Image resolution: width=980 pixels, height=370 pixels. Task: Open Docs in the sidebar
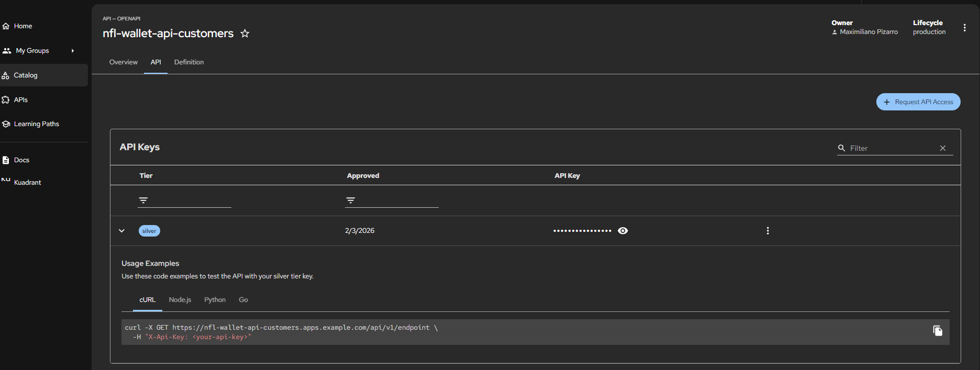(21, 160)
